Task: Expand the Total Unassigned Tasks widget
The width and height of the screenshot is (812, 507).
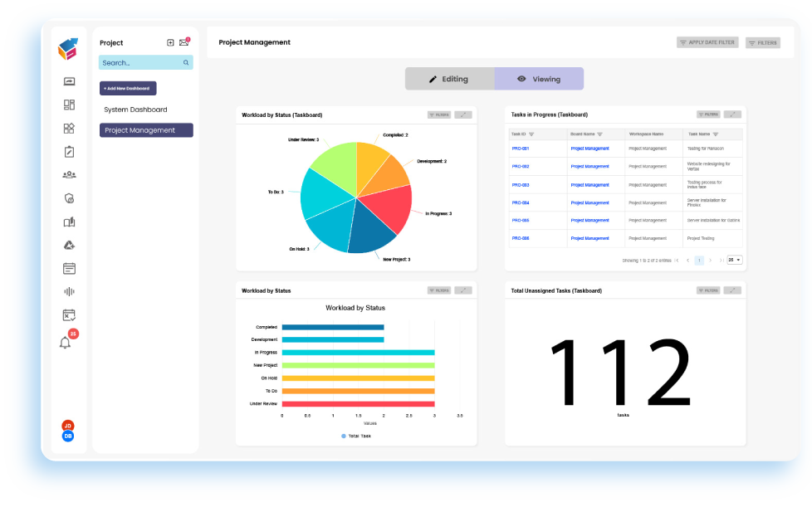Action: click(x=731, y=290)
